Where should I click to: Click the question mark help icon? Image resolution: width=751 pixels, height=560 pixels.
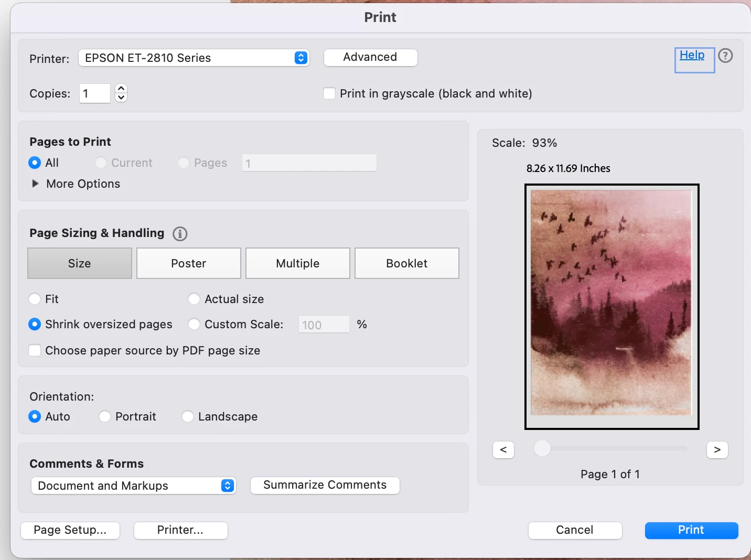coord(725,56)
